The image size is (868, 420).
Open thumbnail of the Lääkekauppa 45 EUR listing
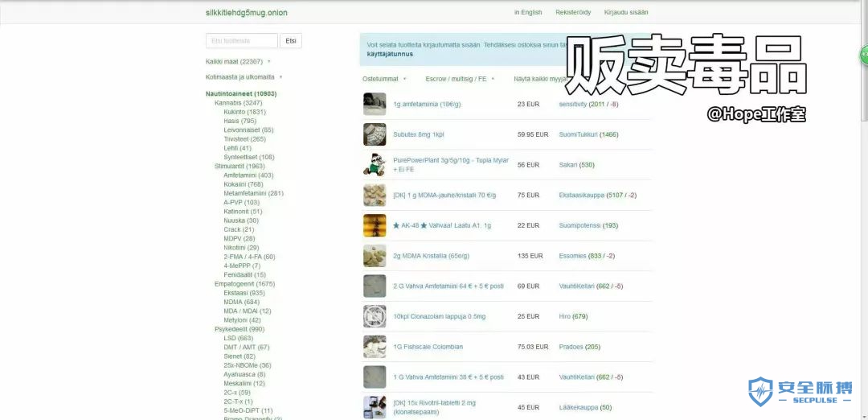click(x=375, y=407)
